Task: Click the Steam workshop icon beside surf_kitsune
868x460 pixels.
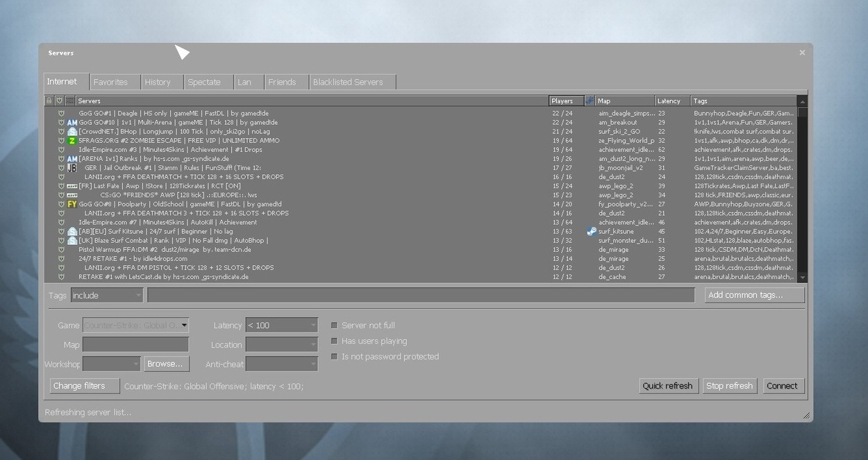Action: 592,231
